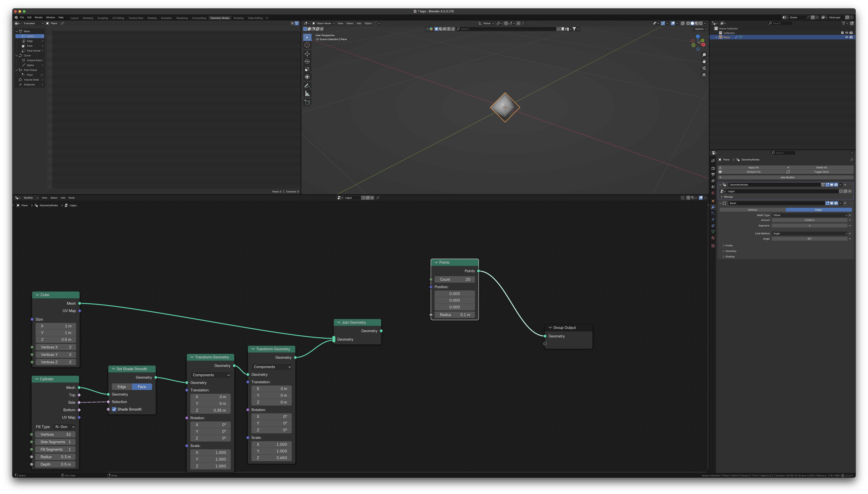Toggle spreadsheet selected-only arrow button
This screenshot has width=868, height=494.
point(292,23)
